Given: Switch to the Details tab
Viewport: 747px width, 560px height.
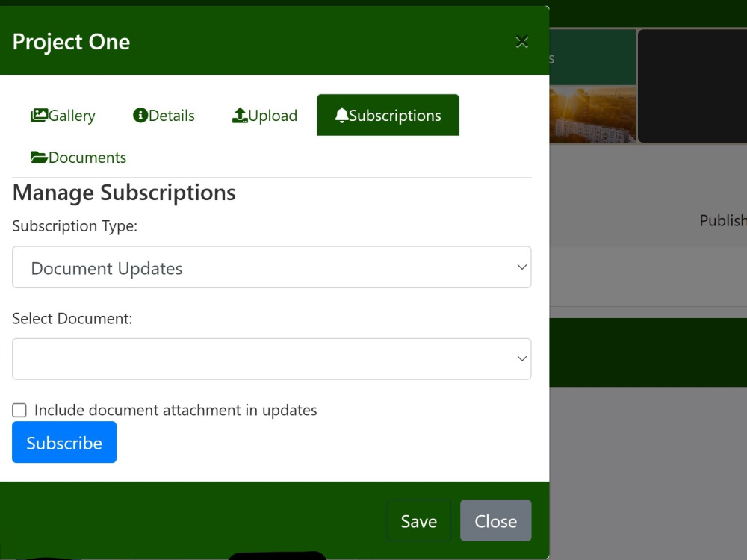Looking at the screenshot, I should 163,115.
